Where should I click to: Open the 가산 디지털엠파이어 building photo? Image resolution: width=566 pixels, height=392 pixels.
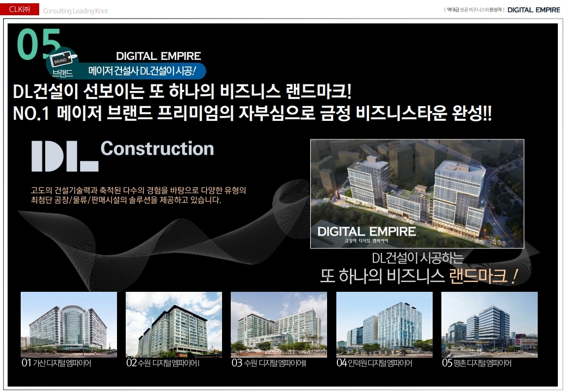pos(69,324)
